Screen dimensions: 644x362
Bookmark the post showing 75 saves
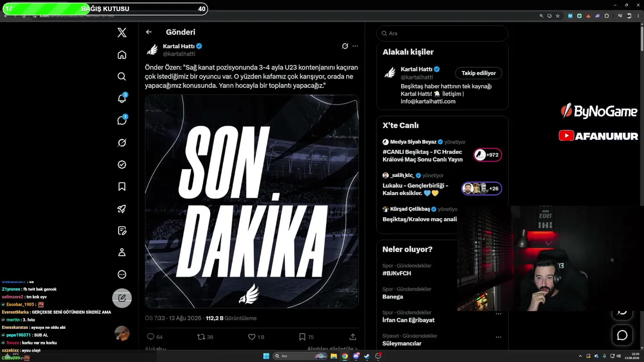click(302, 337)
